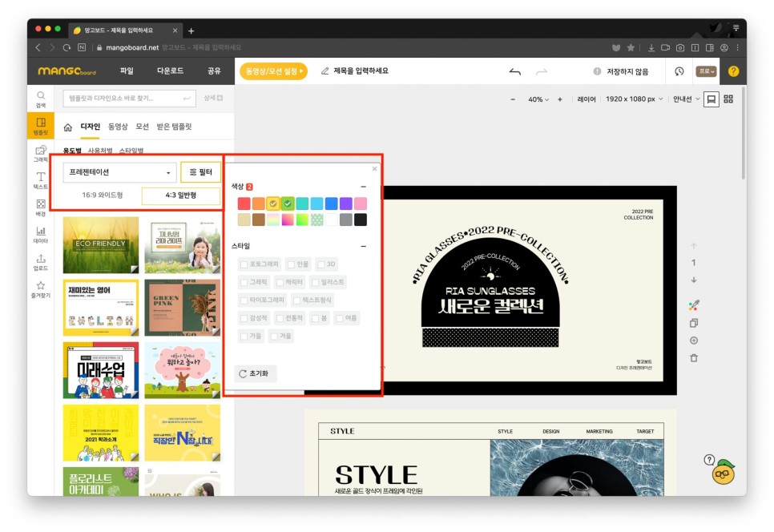Pick the purple color swatch
Viewport: 774px width, 532px height.
[346, 204]
